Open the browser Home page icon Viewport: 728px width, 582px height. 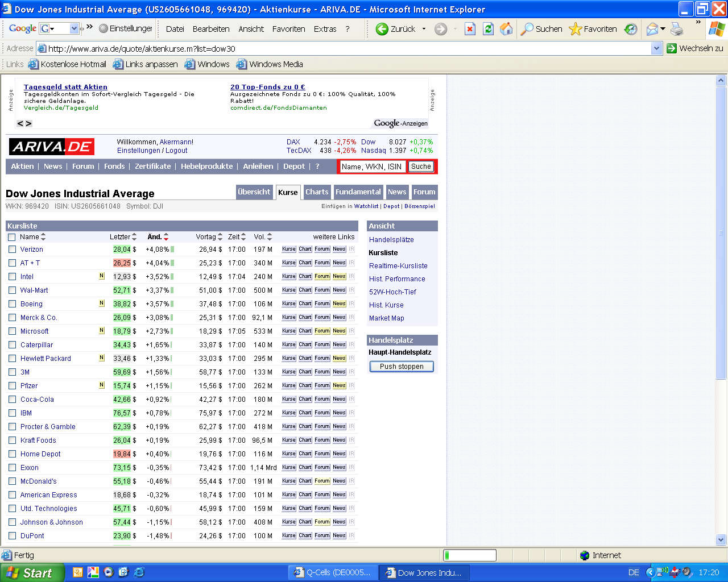click(x=506, y=29)
